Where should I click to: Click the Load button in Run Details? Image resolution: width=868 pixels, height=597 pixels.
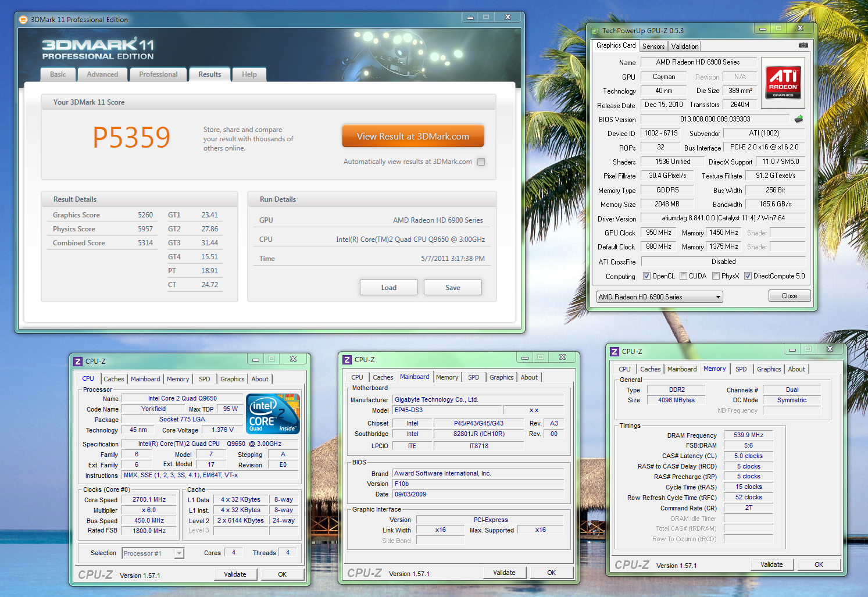(x=389, y=288)
